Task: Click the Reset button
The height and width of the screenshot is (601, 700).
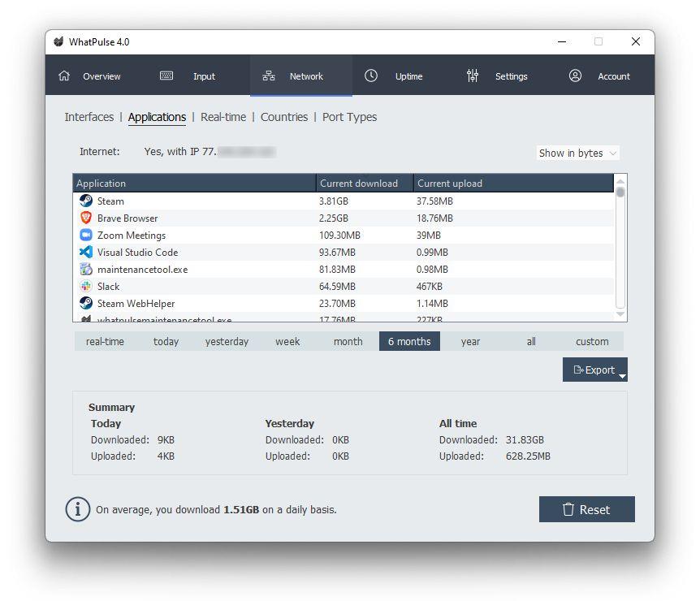Action: pyautogui.click(x=586, y=509)
